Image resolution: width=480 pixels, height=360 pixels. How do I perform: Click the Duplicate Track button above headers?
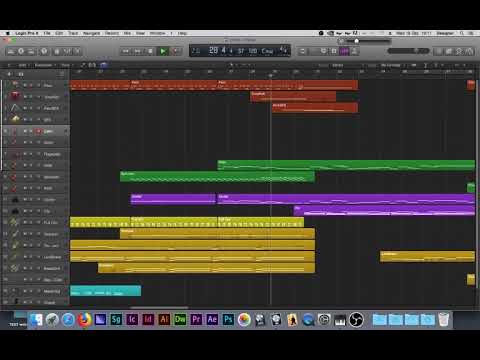(x=21, y=74)
